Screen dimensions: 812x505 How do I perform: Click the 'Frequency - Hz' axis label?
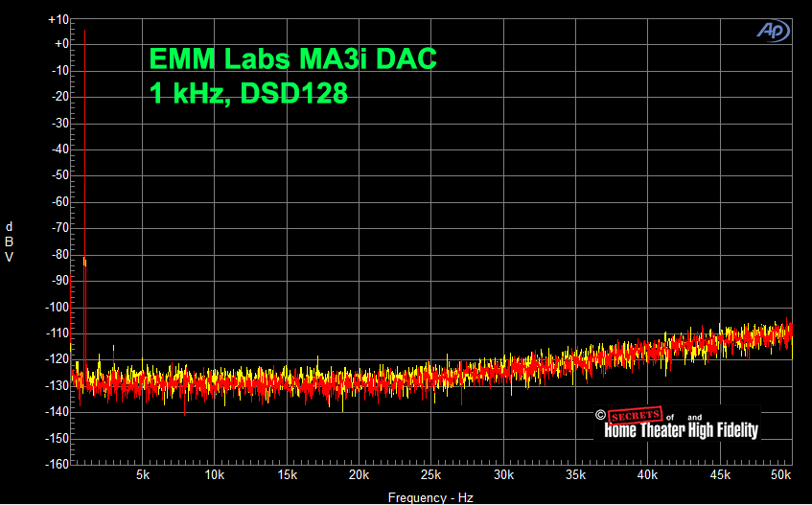[430, 497]
